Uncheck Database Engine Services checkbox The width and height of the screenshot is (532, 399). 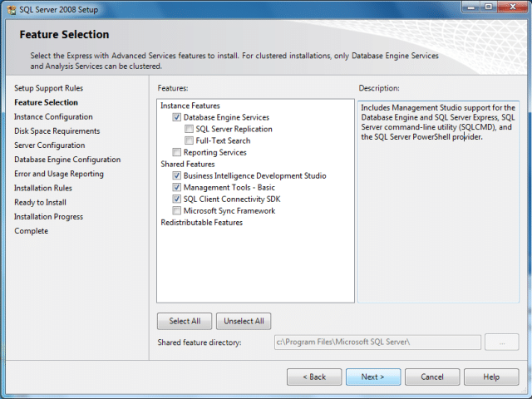click(x=176, y=117)
